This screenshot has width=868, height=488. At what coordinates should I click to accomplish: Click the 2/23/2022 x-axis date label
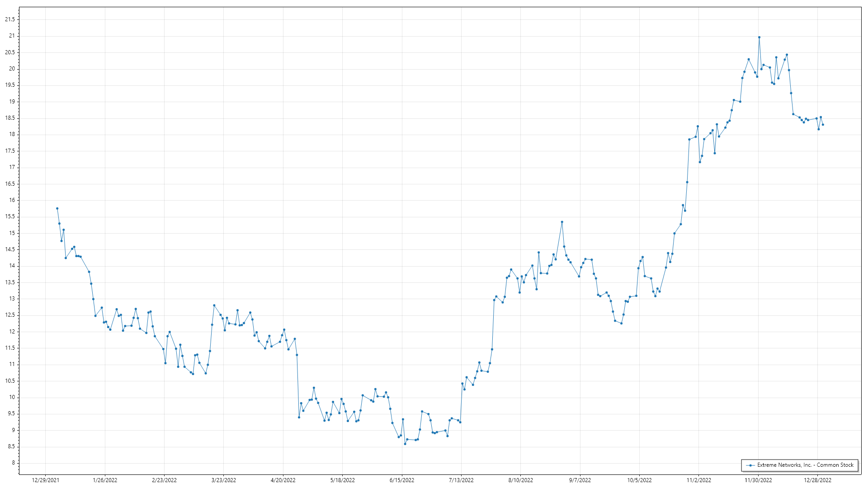tap(164, 480)
